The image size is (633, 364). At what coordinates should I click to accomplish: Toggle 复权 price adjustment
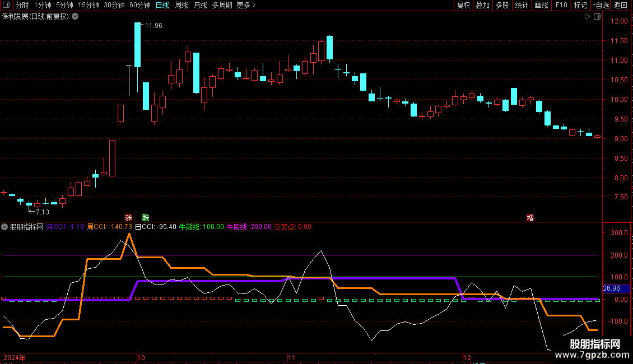463,6
